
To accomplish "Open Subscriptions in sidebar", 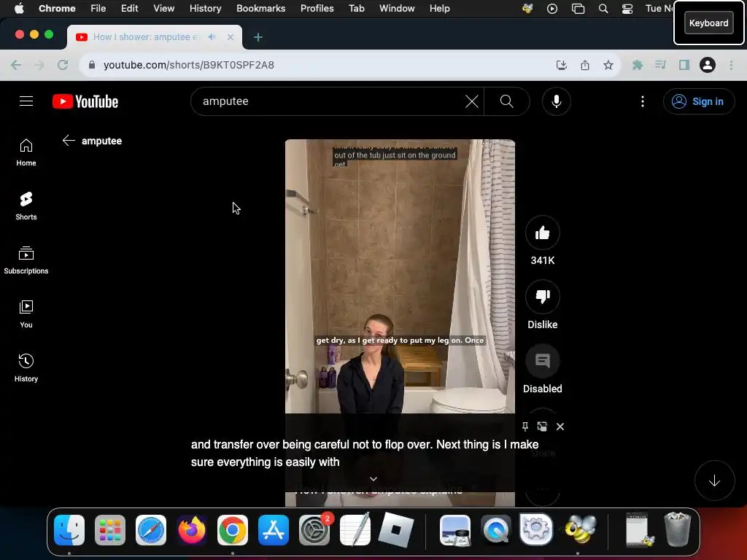I will point(26,260).
